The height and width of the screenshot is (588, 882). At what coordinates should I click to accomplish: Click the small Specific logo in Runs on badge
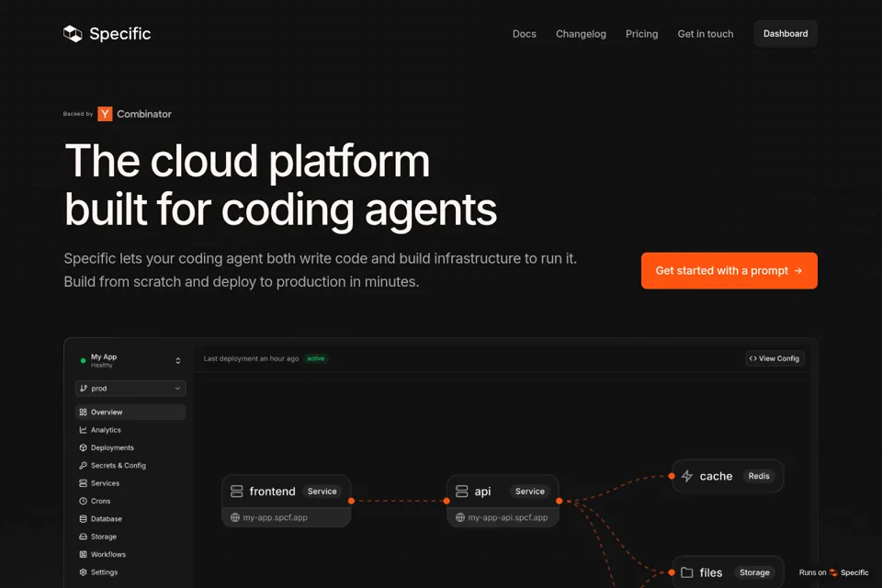coord(833,572)
